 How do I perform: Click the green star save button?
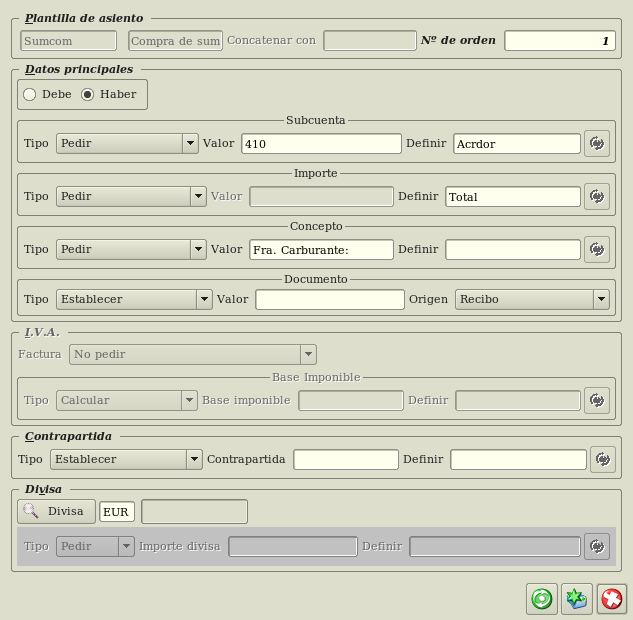click(577, 598)
